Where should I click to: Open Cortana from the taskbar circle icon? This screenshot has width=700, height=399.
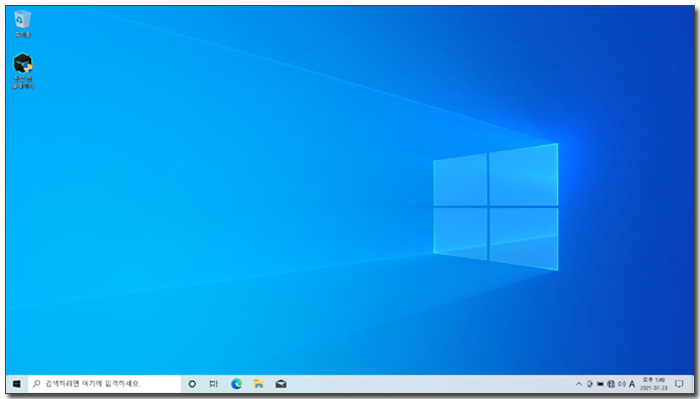(192, 384)
